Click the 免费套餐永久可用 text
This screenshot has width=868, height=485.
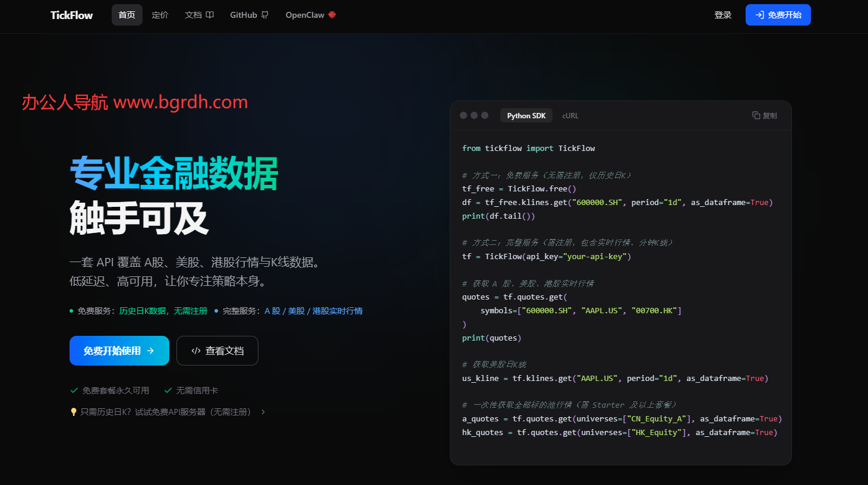pyautogui.click(x=116, y=390)
